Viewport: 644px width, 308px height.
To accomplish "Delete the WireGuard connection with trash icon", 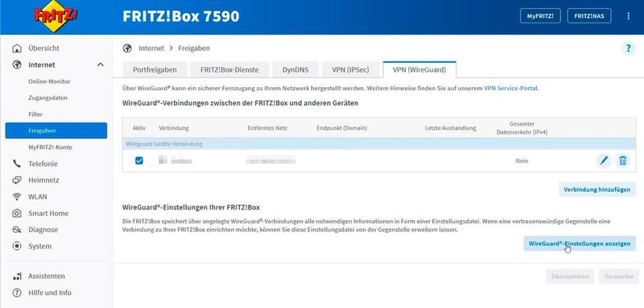I will pyautogui.click(x=622, y=160).
